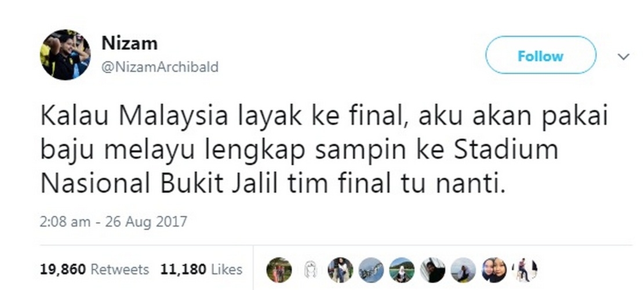Follow the Nizam account
Image resolution: width=644 pixels, height=290 pixels.
click(540, 55)
